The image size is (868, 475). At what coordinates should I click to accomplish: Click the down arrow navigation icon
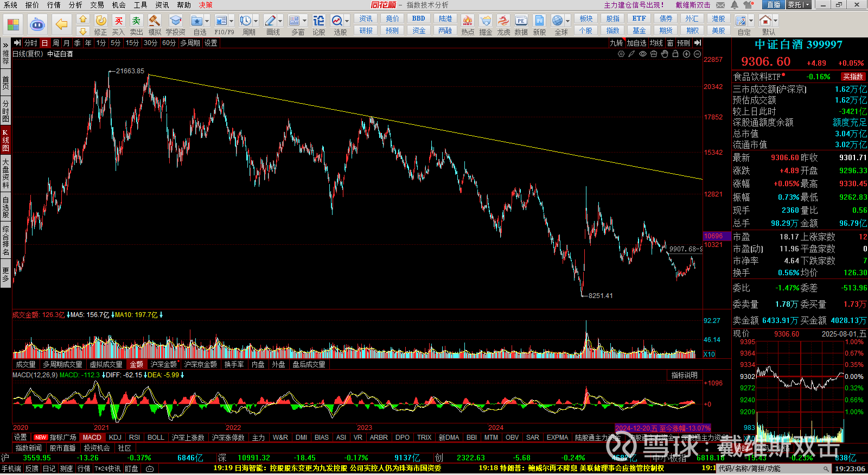(x=83, y=31)
